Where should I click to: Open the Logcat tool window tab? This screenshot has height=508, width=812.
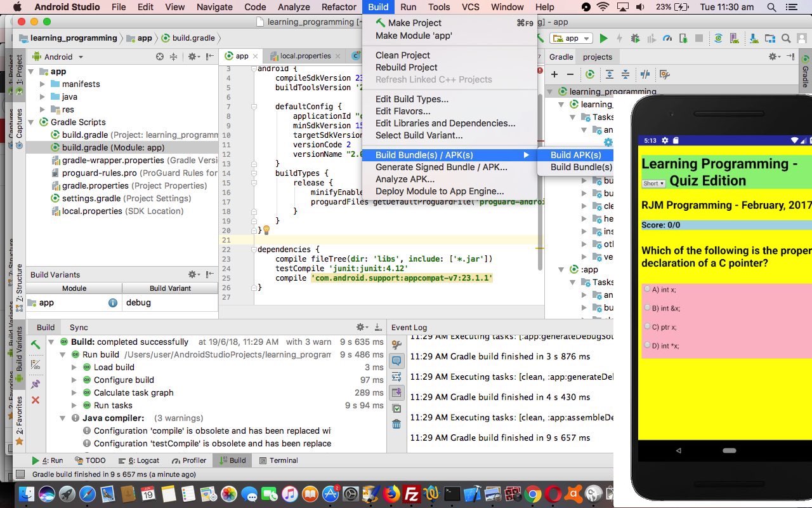[x=139, y=460]
